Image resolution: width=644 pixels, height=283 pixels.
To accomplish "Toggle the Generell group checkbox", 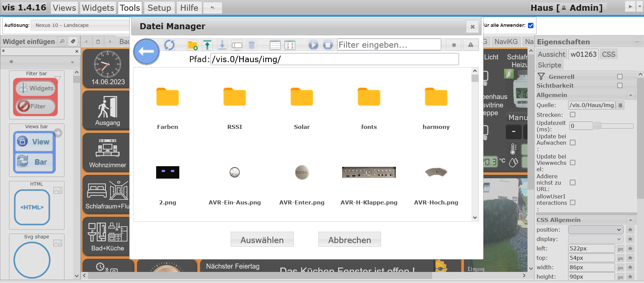I will click(x=620, y=77).
